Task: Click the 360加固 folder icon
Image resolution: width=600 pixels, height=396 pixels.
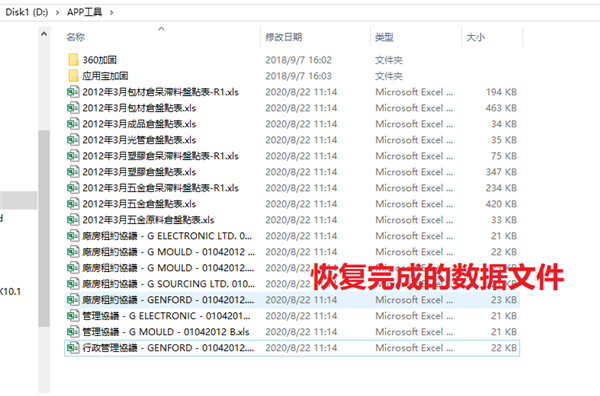Action: [x=73, y=60]
